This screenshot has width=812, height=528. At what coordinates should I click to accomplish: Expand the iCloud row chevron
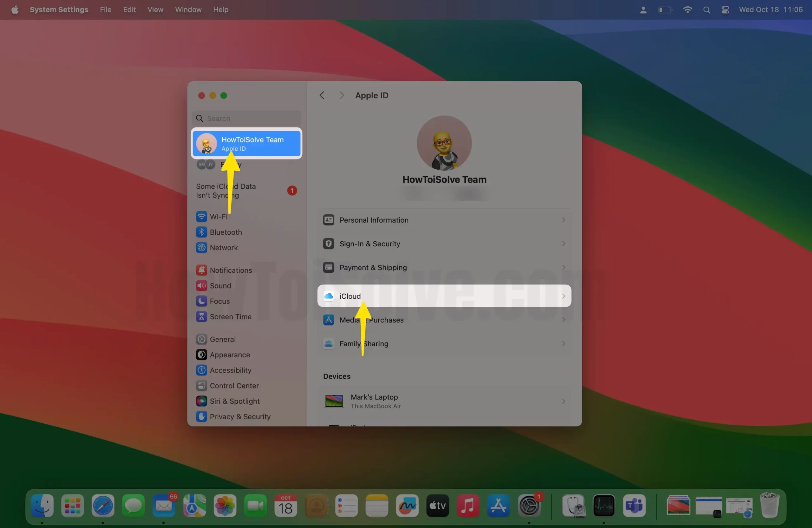pos(564,296)
